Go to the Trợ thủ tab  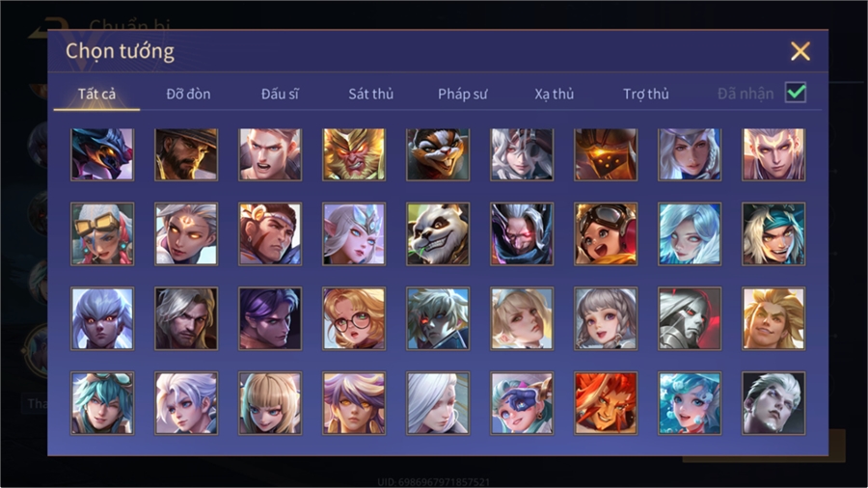tap(646, 95)
